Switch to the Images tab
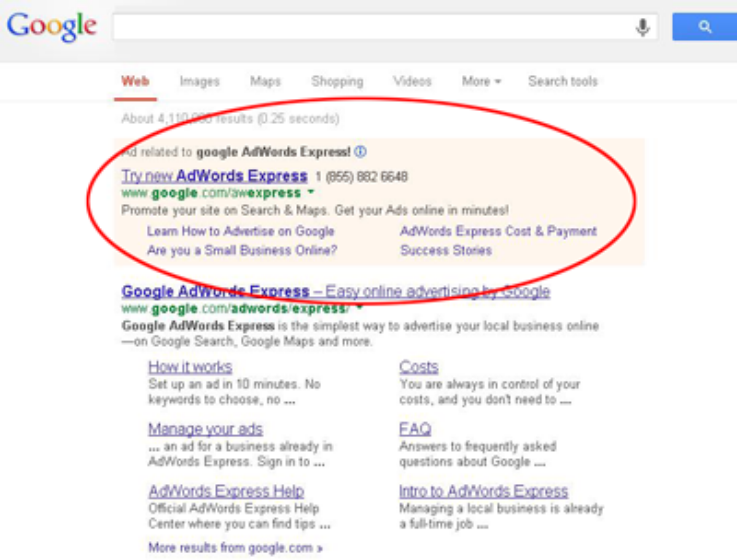 click(x=199, y=81)
